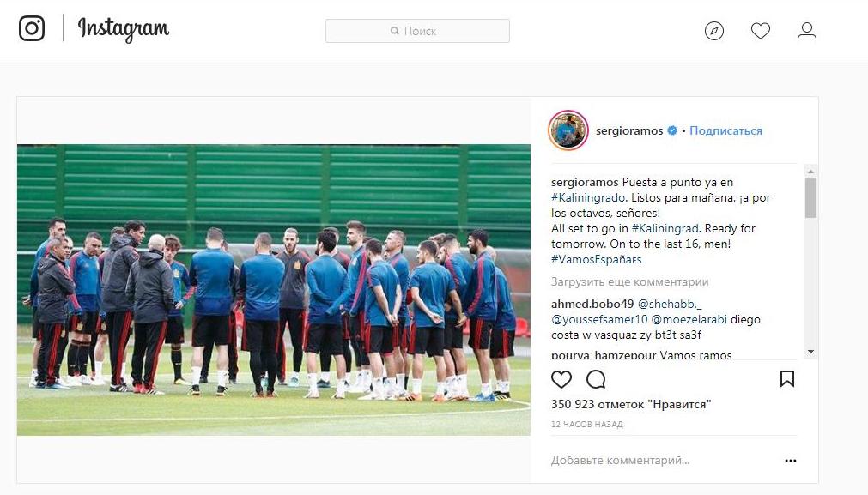868x495 pixels.
Task: Like the post with heart icon
Action: coord(561,379)
